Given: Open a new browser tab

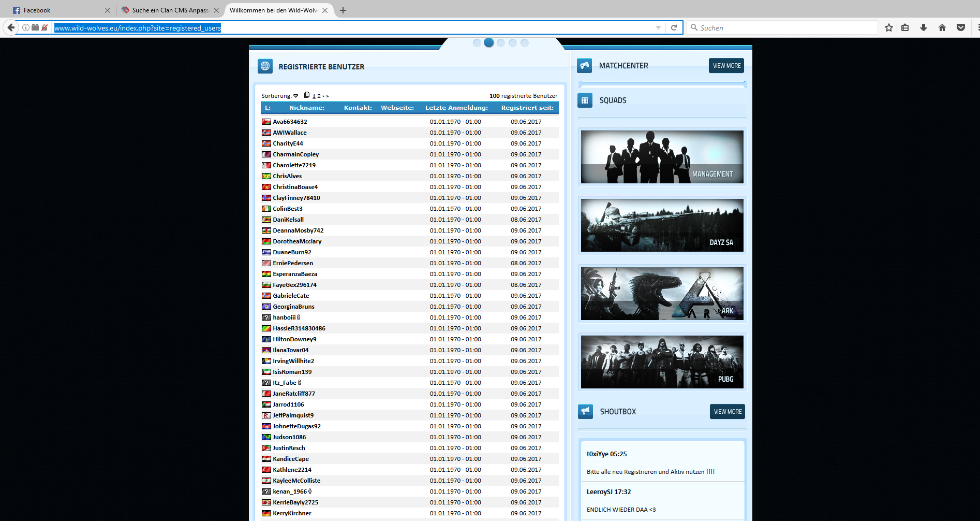Looking at the screenshot, I should (x=343, y=10).
